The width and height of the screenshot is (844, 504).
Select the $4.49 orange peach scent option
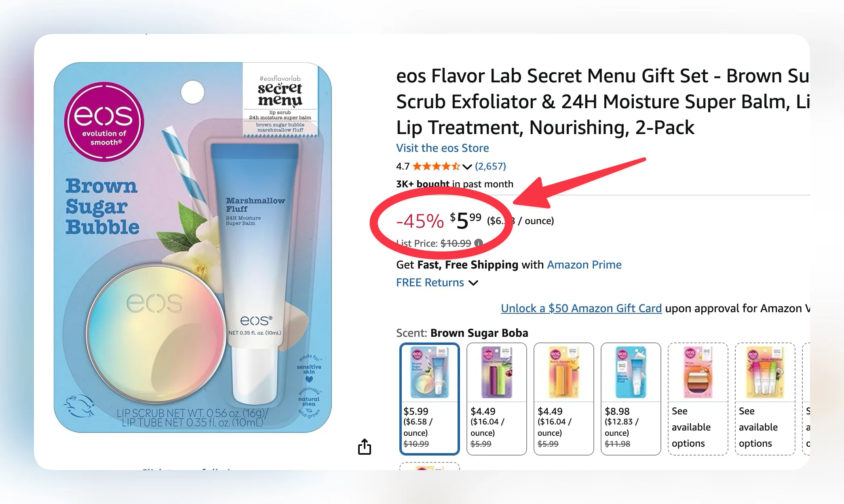pos(563,399)
